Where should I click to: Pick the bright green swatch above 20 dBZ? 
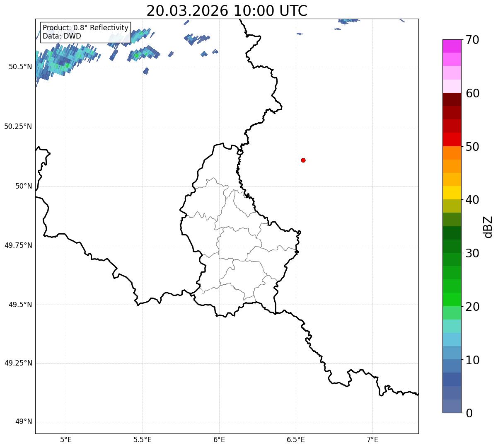[x=452, y=299]
